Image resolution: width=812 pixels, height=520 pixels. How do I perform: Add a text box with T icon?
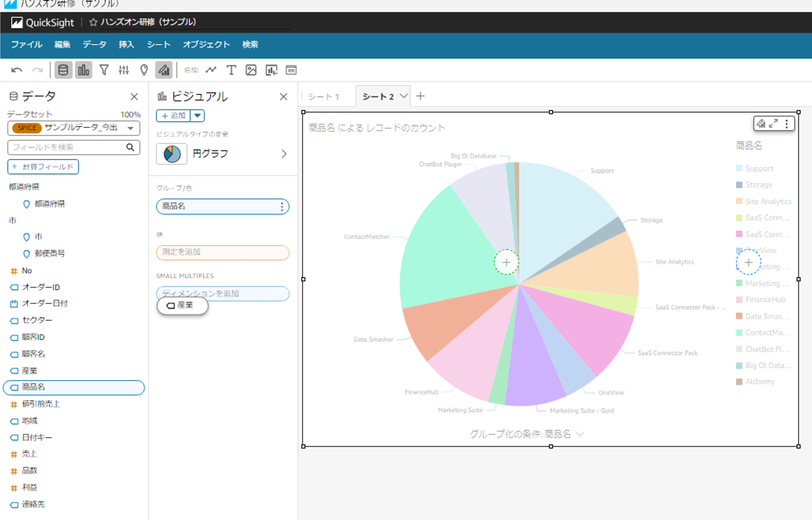231,70
